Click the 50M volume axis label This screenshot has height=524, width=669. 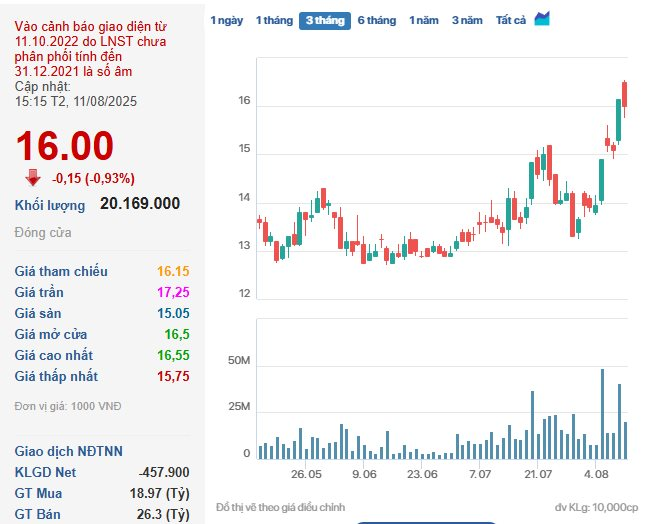pos(239,361)
